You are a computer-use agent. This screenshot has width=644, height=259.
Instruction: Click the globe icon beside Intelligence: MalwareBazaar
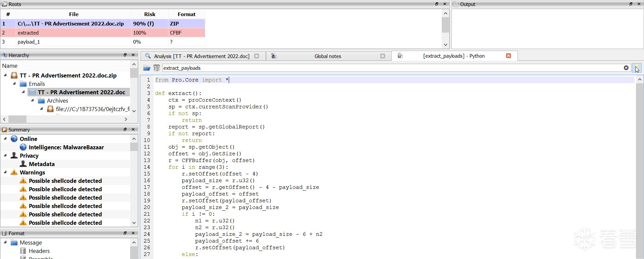(x=23, y=147)
